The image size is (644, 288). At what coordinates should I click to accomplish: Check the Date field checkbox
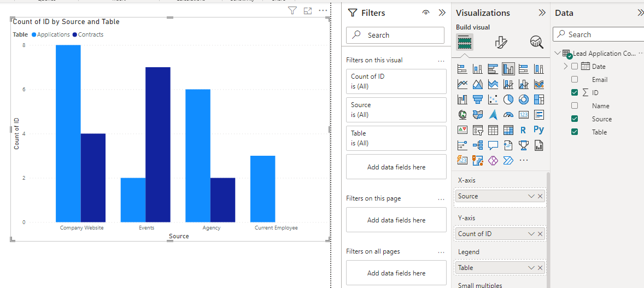click(575, 66)
